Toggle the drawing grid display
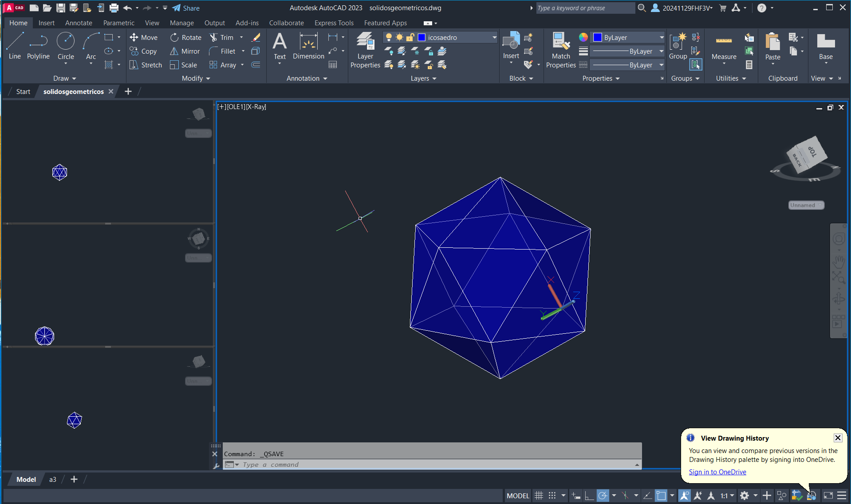The width and height of the screenshot is (851, 504). [x=539, y=496]
